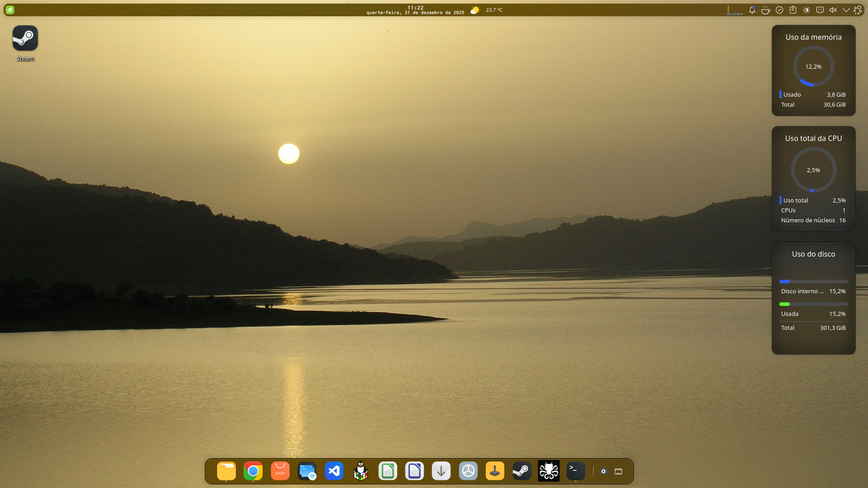
Task: Toggle the coffee cup sleep inhibitor
Action: pyautogui.click(x=765, y=10)
